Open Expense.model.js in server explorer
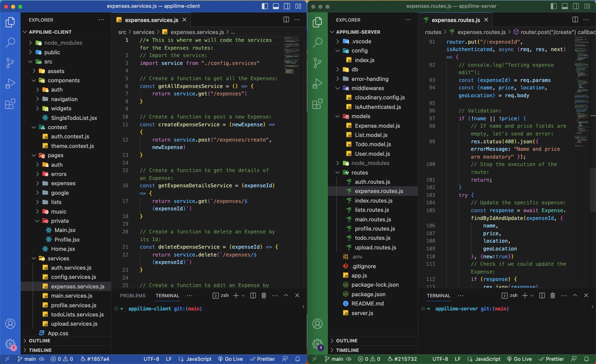The width and height of the screenshot is (596, 364). (377, 126)
